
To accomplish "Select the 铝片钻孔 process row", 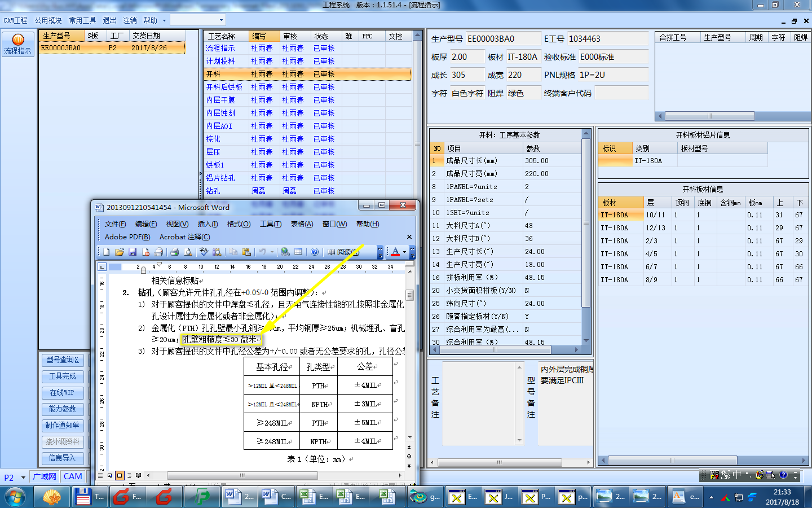I will click(307, 178).
